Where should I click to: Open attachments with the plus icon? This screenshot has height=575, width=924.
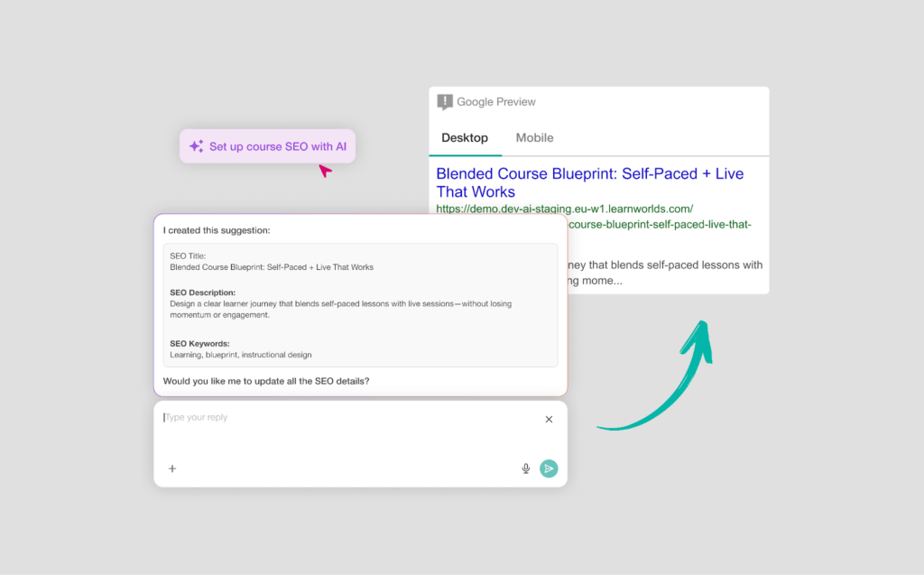click(171, 468)
